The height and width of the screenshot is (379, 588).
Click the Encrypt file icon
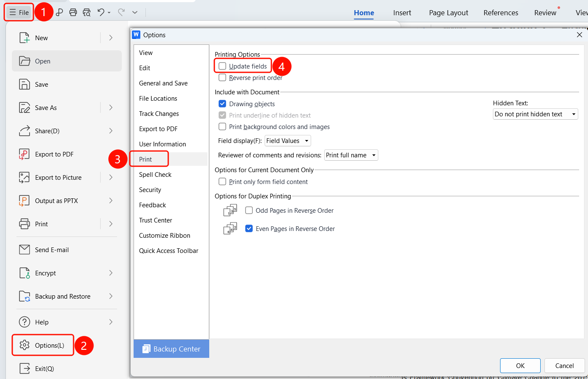25,273
